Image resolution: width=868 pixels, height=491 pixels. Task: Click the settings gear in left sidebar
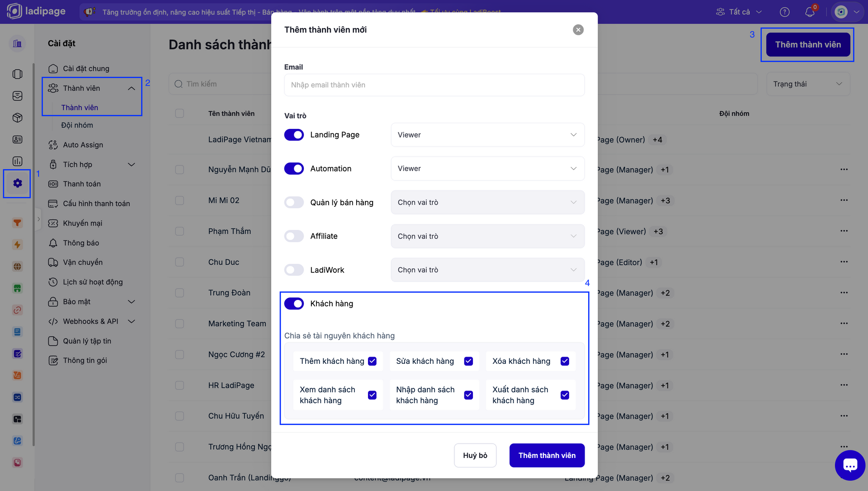(x=17, y=183)
